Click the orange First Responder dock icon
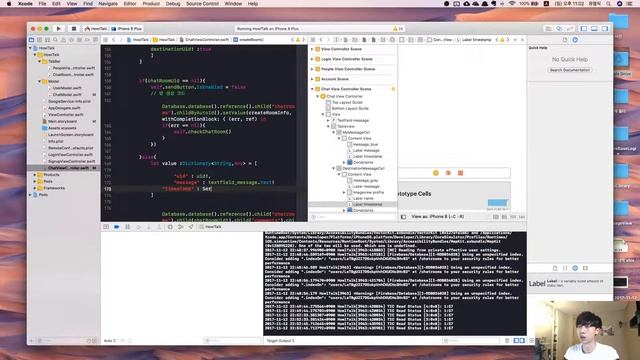The width and height of the screenshot is (640, 360). tap(448, 173)
